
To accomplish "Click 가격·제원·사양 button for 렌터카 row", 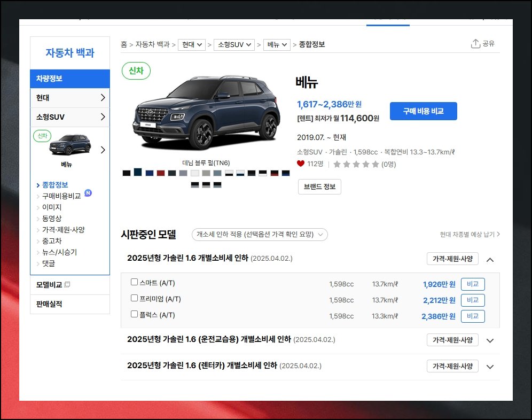I will [x=452, y=366].
